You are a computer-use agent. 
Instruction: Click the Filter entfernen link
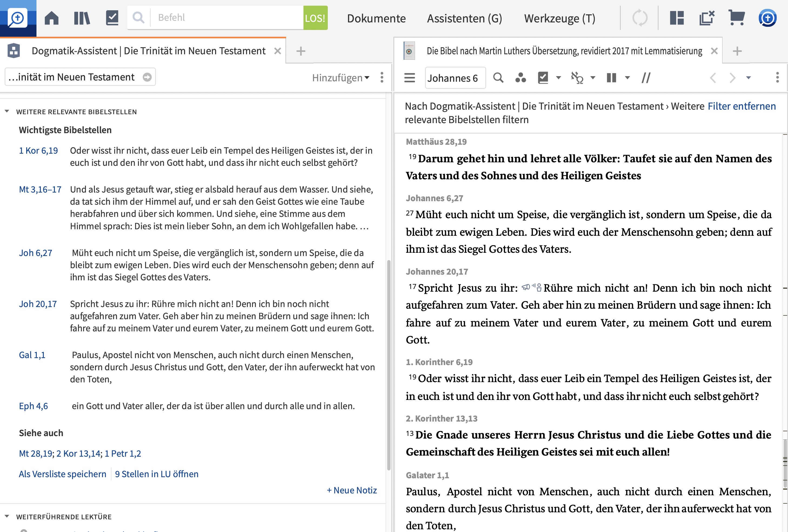click(x=742, y=106)
